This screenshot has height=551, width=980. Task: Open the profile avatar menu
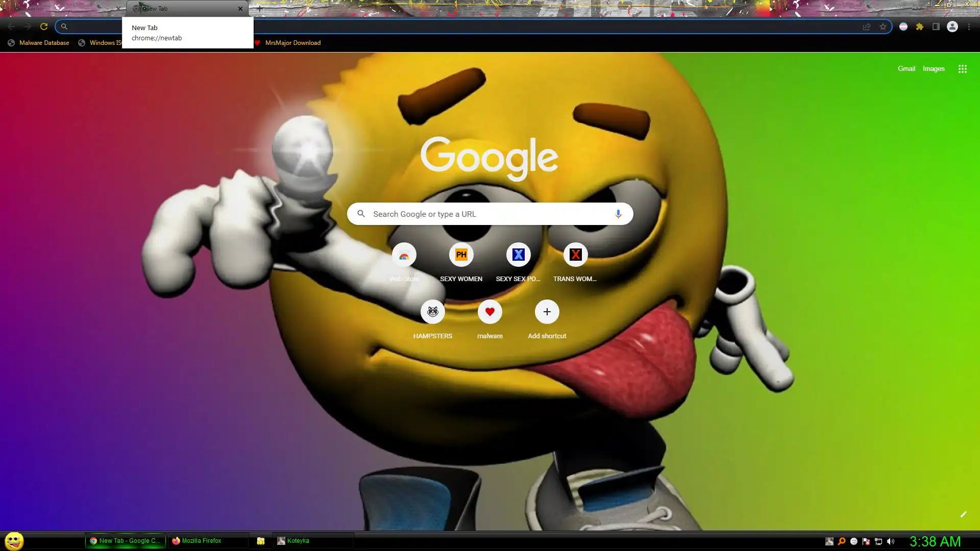tap(952, 27)
